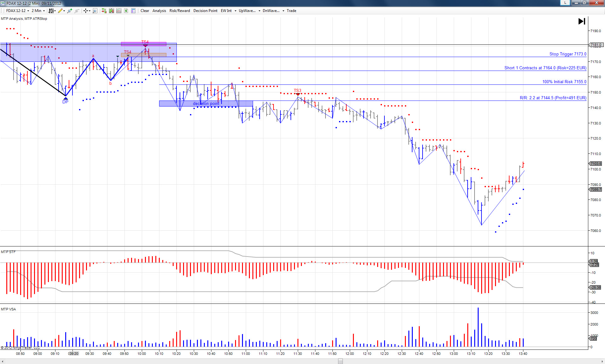
Task: Click the Clear toolbar button
Action: pyautogui.click(x=145, y=11)
